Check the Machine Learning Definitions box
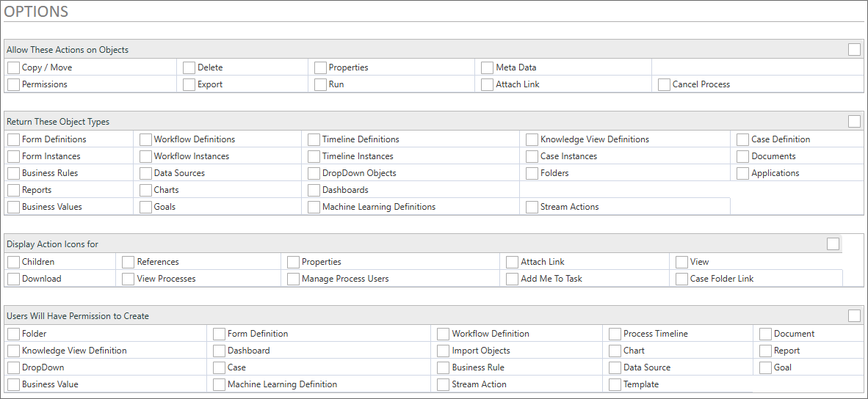This screenshot has width=868, height=399. pyautogui.click(x=314, y=207)
